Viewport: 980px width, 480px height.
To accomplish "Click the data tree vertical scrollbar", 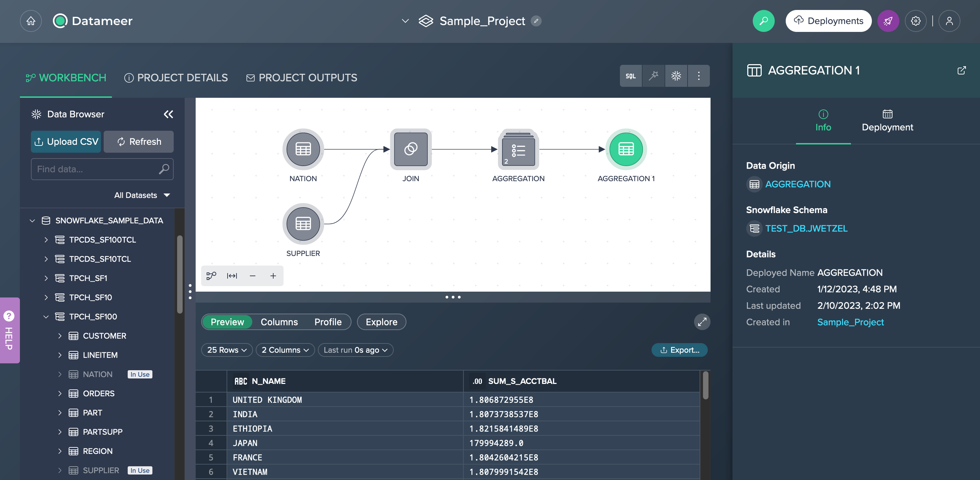I will 180,274.
